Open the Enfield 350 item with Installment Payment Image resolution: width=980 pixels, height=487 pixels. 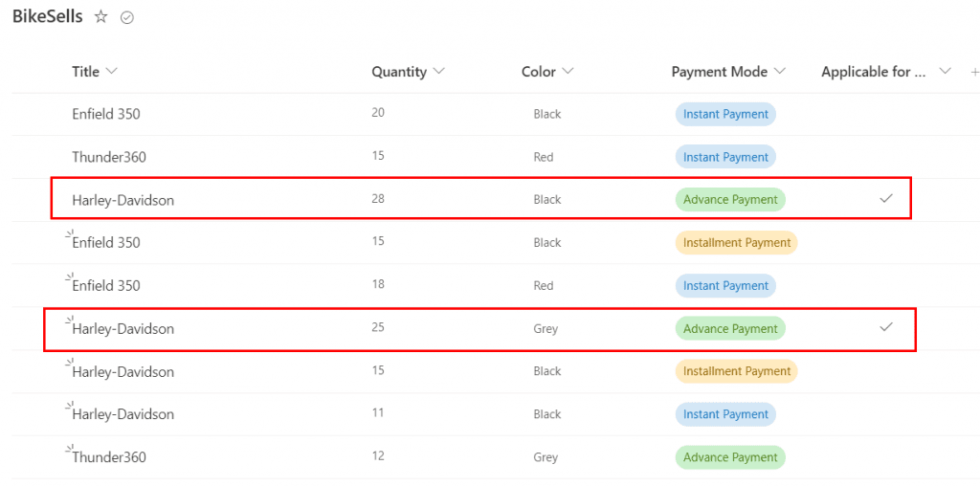pyautogui.click(x=106, y=243)
